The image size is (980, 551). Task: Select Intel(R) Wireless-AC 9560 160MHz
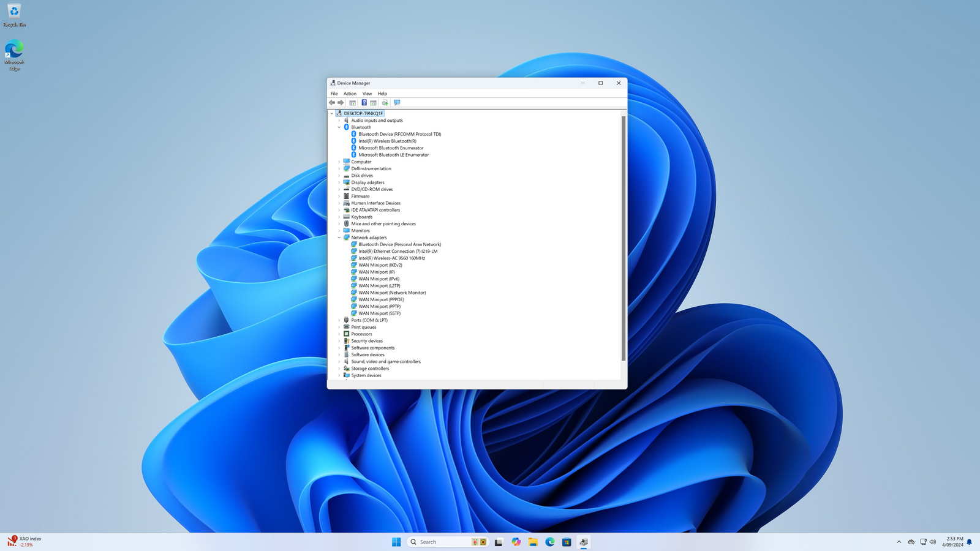(392, 258)
